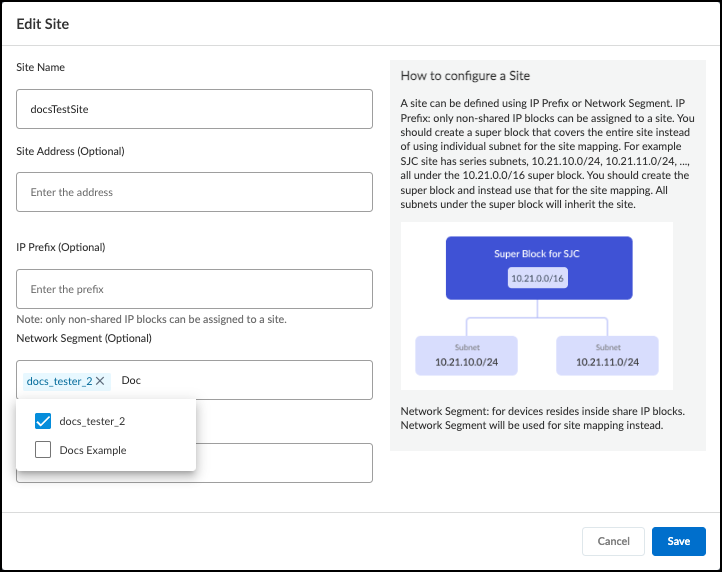Image resolution: width=722 pixels, height=572 pixels.
Task: Focus the Site Address input field
Action: click(194, 192)
